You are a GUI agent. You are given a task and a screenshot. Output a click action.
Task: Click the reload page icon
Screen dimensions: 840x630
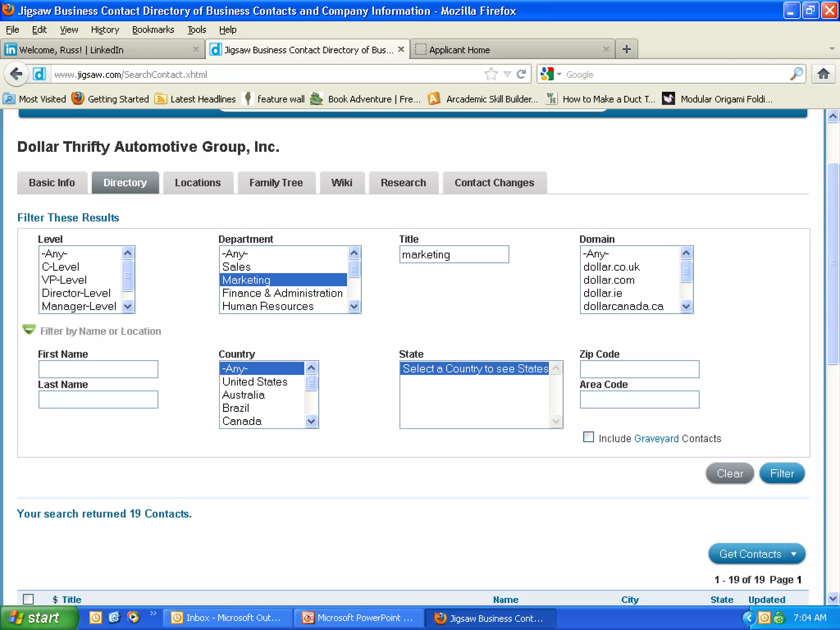(x=521, y=74)
